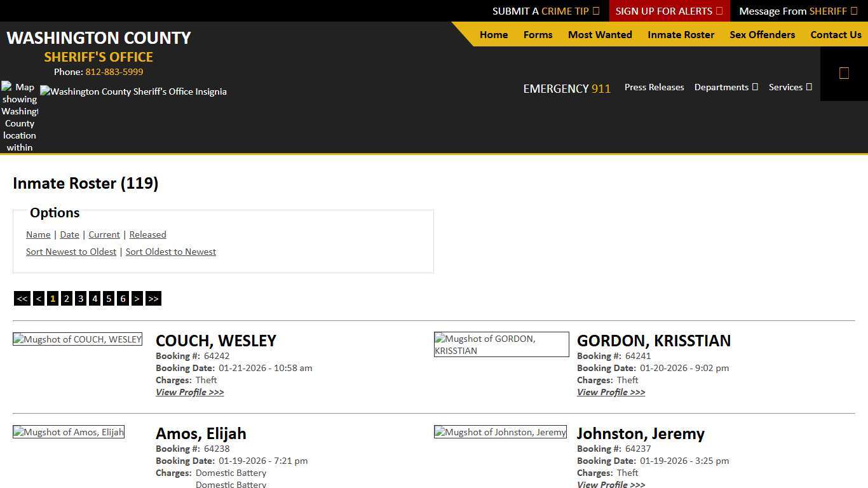Expand the Services dropdown
Screen dimensions: 868x488
pos(790,87)
